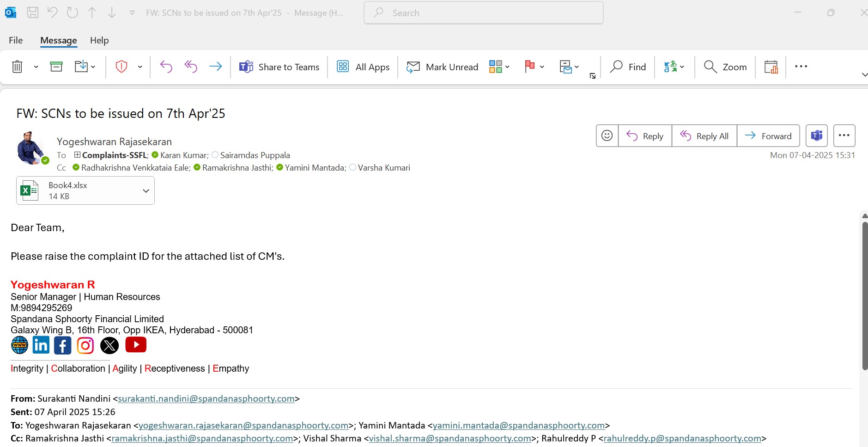This screenshot has height=447, width=868.
Task: Click the emoji reaction smiley icon
Action: (607, 136)
